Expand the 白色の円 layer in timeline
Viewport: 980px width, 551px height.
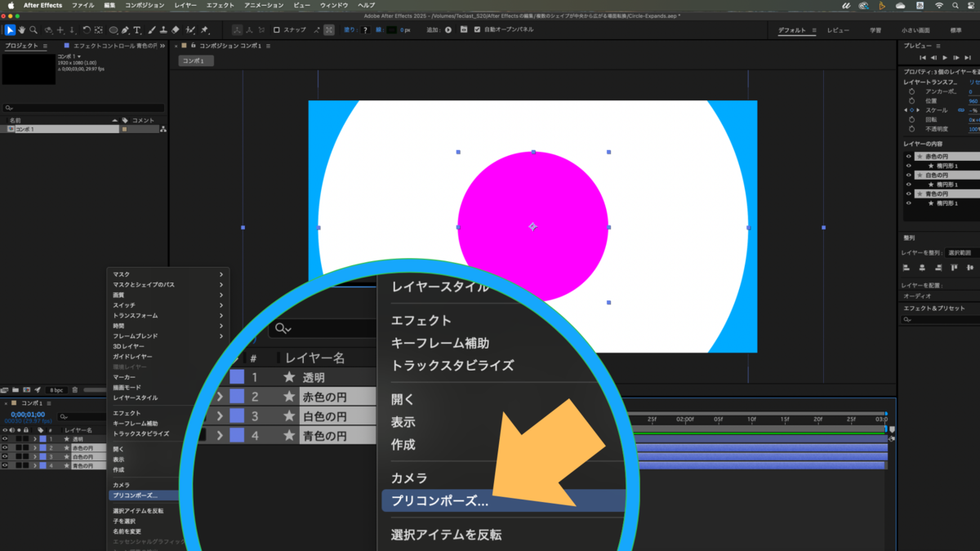tap(34, 457)
